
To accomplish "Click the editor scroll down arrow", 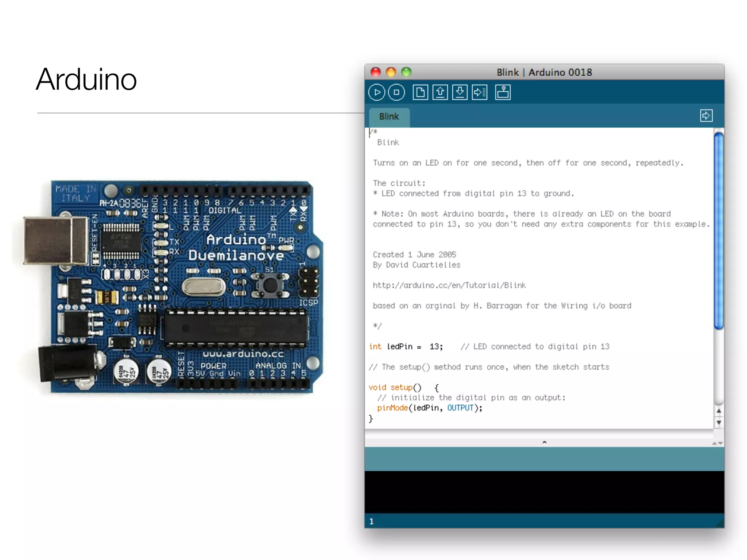I will [x=719, y=423].
